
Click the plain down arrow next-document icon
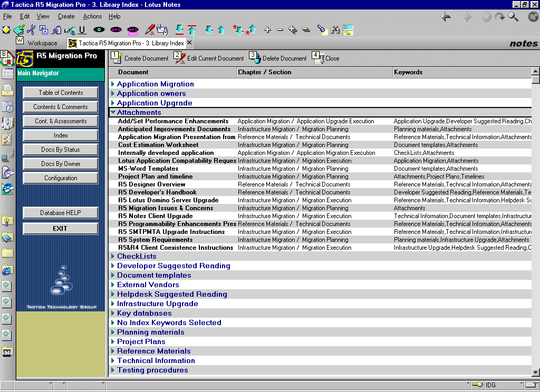209,30
